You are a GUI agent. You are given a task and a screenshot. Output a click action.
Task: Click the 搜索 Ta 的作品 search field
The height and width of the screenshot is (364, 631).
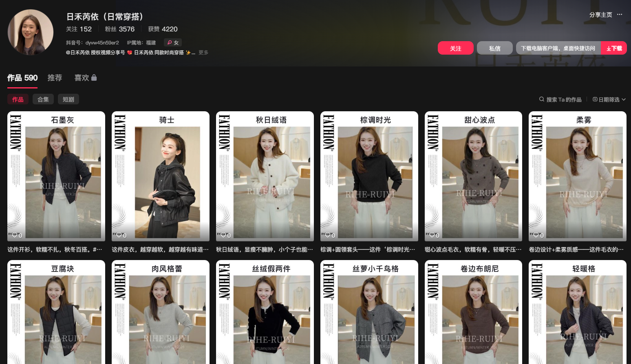pos(564,99)
